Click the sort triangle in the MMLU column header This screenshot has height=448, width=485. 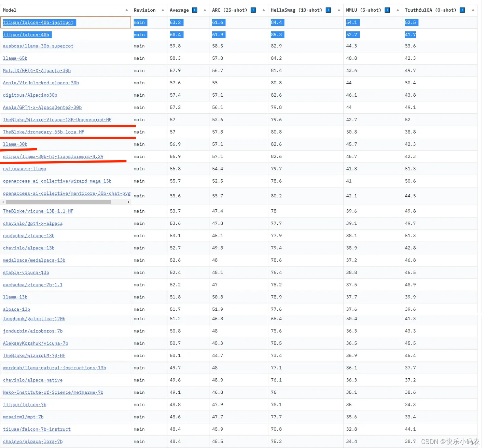(398, 10)
